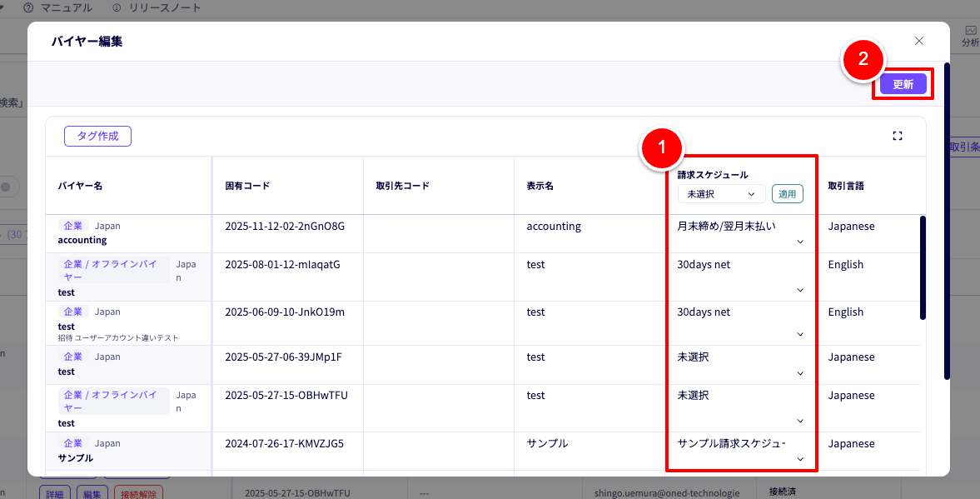
Task: Expand the 30days net dropdown on the test row
Action: click(799, 289)
